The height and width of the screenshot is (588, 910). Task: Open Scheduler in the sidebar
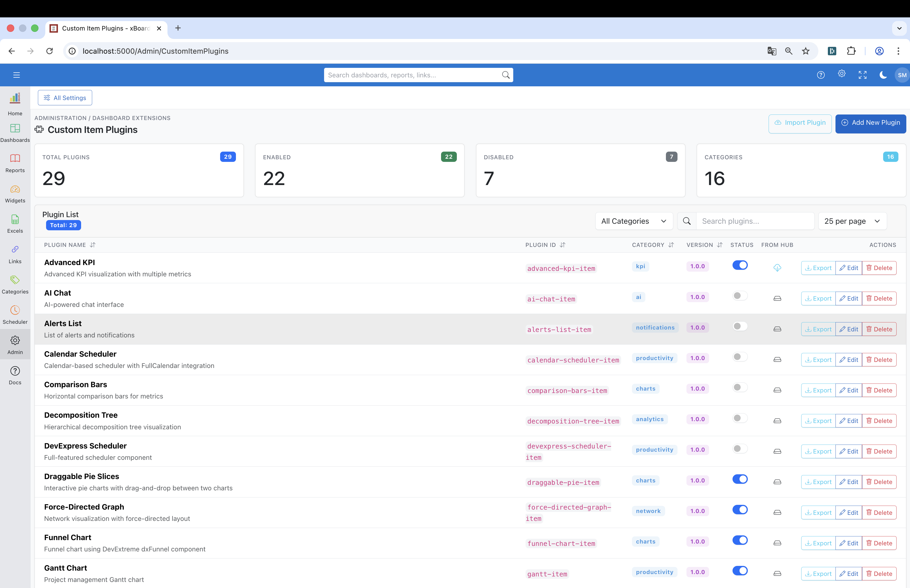coord(15,315)
